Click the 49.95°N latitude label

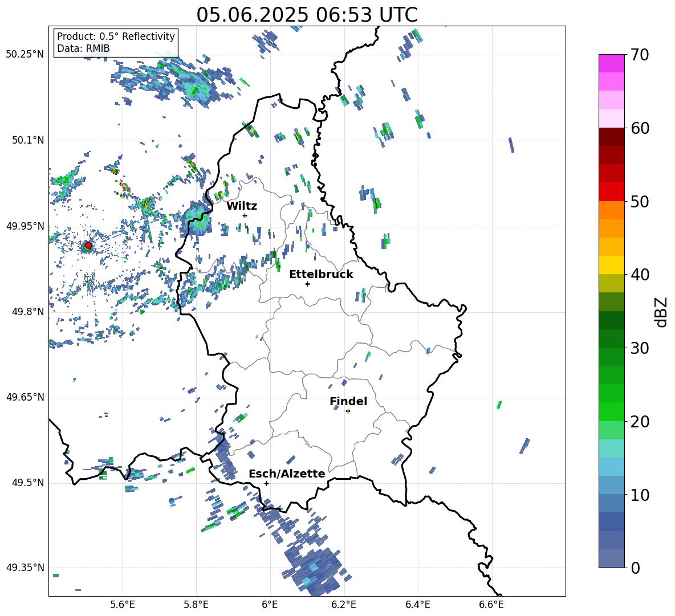click(25, 226)
